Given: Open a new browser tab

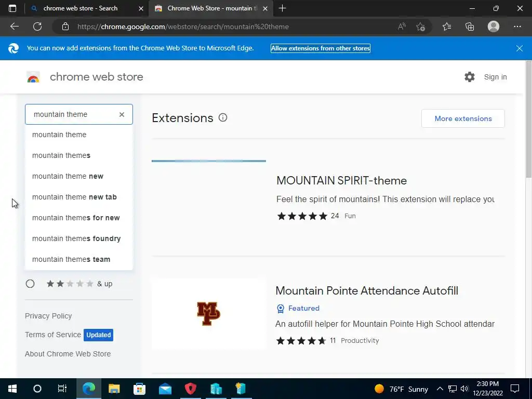Looking at the screenshot, I should coord(282,8).
